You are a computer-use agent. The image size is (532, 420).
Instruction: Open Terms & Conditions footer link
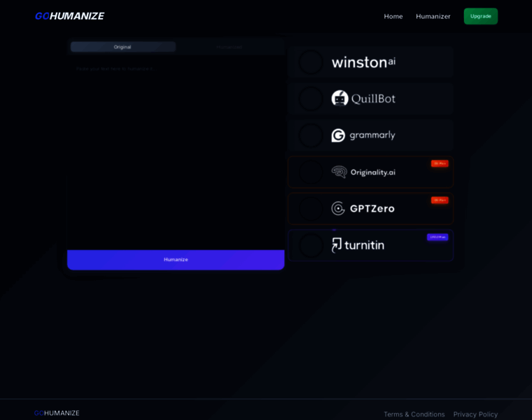(414, 414)
